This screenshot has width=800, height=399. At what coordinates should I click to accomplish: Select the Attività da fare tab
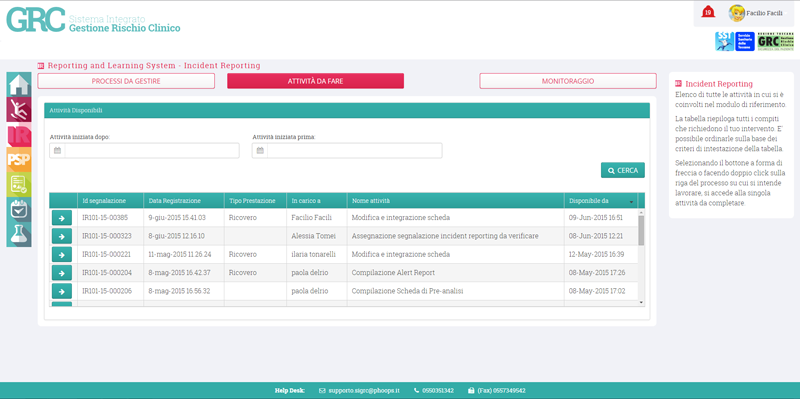[315, 81]
